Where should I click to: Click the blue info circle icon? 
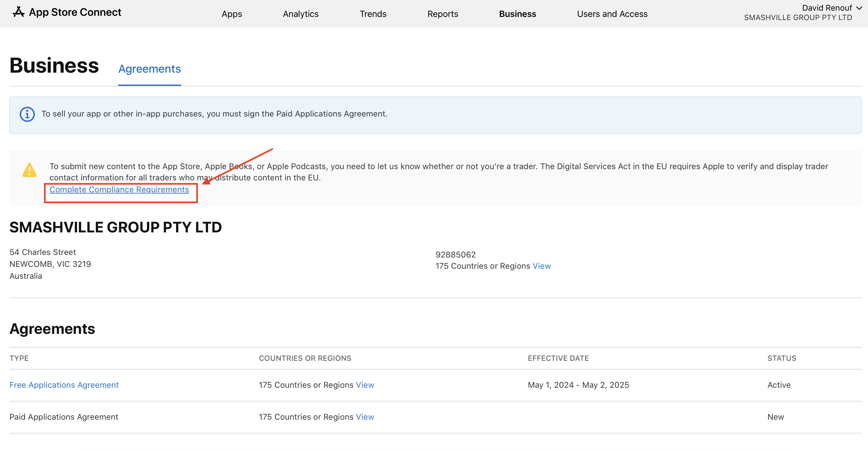point(27,114)
